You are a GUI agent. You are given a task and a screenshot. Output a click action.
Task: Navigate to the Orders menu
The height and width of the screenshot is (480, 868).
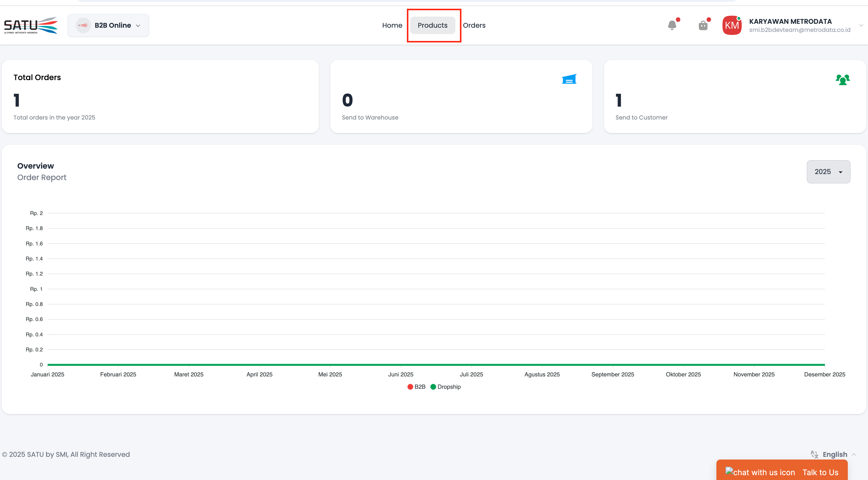point(474,25)
